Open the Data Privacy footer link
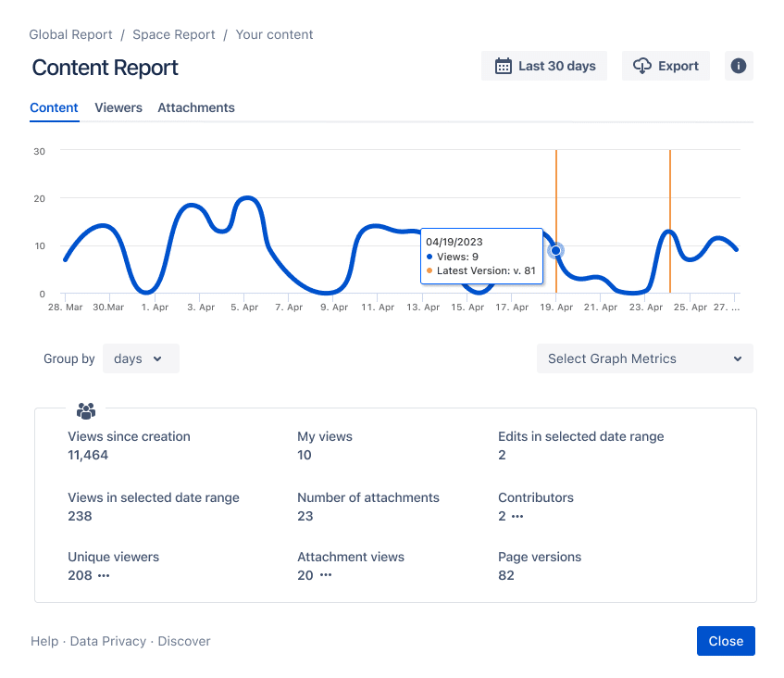 (108, 641)
